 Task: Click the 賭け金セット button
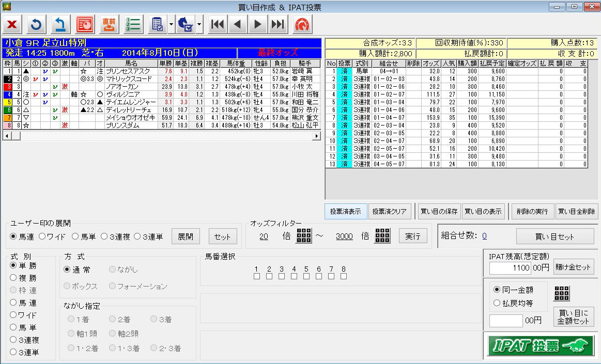tap(574, 267)
